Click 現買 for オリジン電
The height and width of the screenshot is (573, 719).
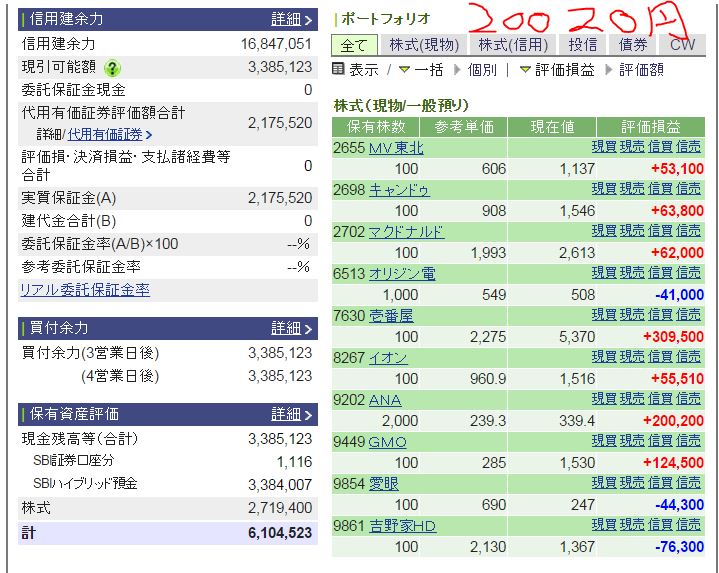point(603,273)
